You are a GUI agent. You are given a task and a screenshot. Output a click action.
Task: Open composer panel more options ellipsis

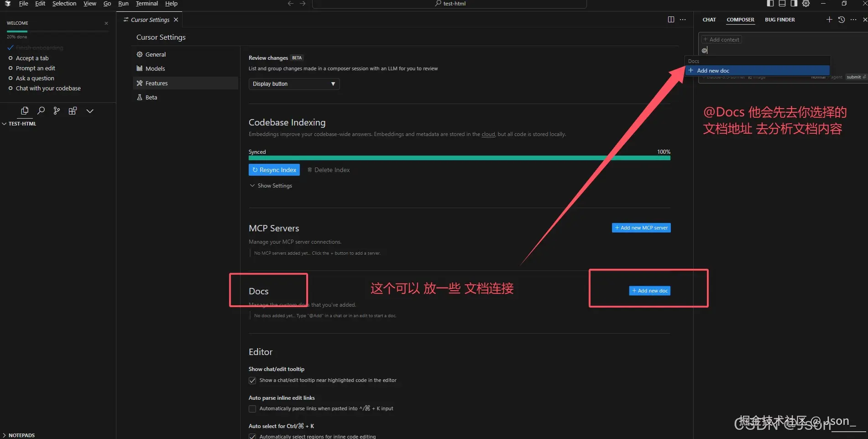pyautogui.click(x=853, y=20)
